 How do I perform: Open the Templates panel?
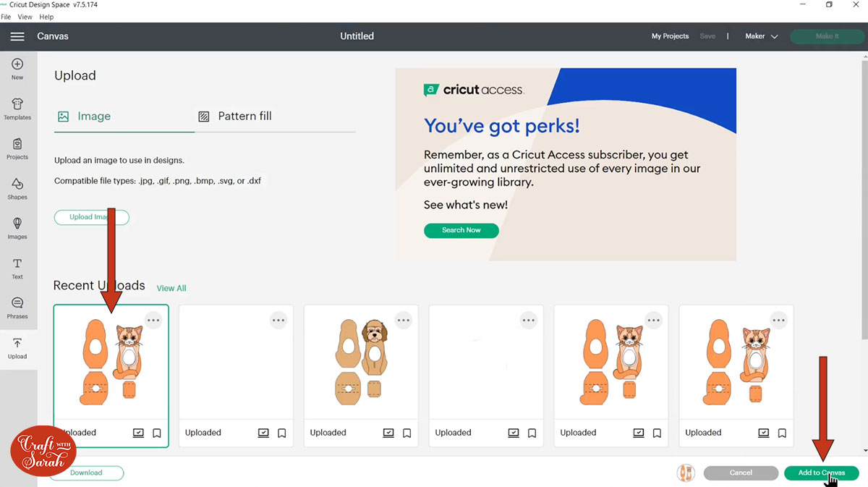[17, 109]
